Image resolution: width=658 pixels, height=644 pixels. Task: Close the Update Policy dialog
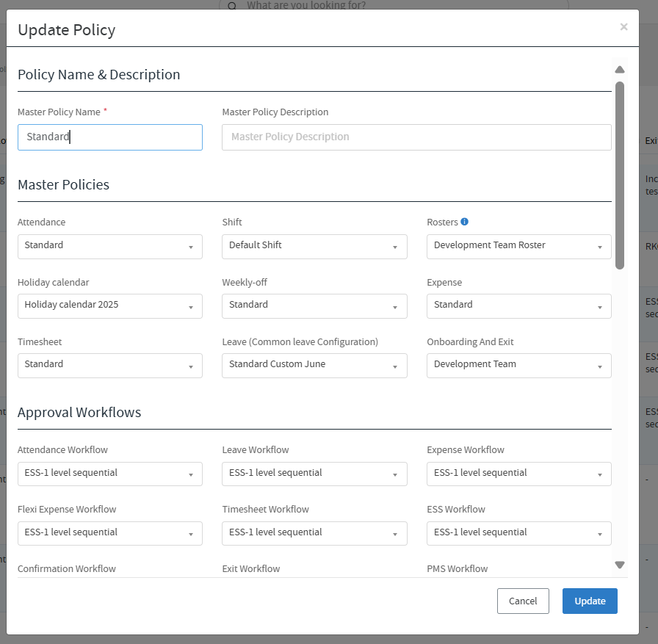tap(623, 27)
